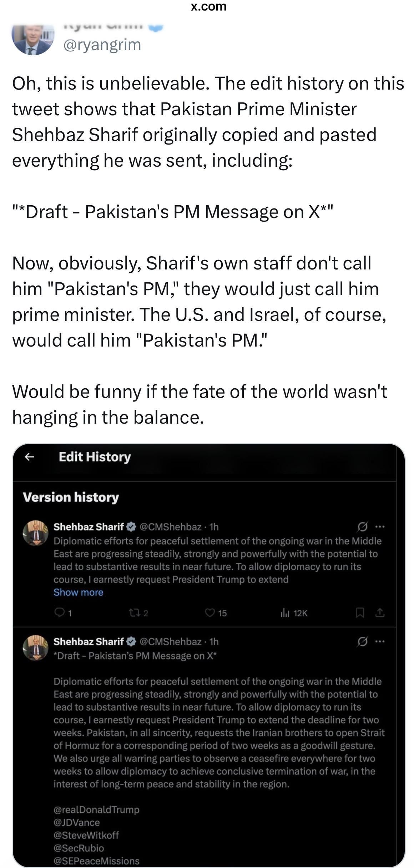
Task: Click Grok icon on draft version tweet
Action: (x=362, y=641)
